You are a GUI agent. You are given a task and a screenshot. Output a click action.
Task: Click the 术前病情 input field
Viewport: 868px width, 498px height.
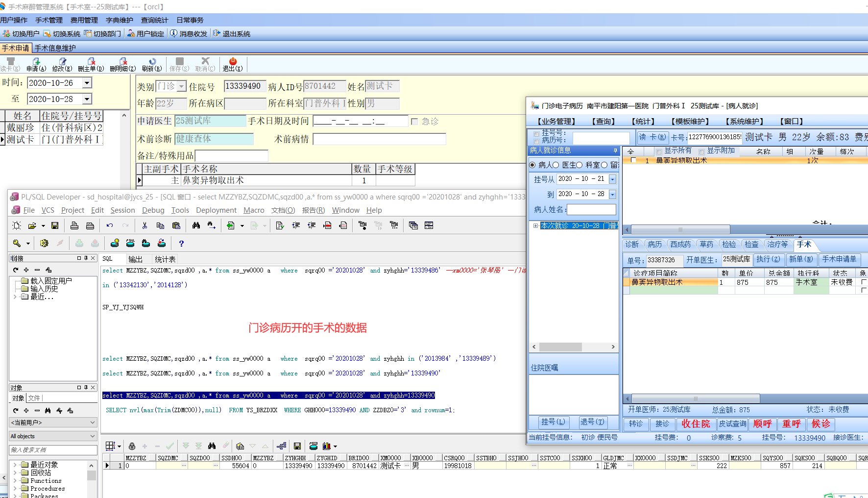tap(380, 139)
